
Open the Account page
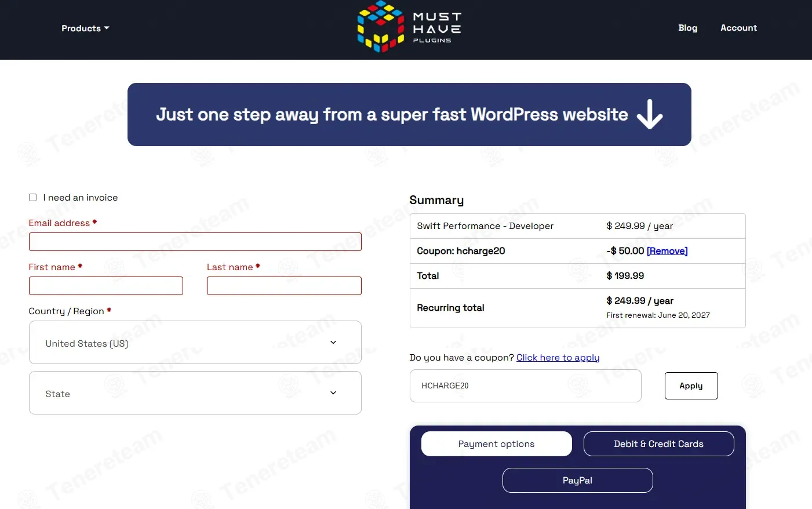pos(738,28)
